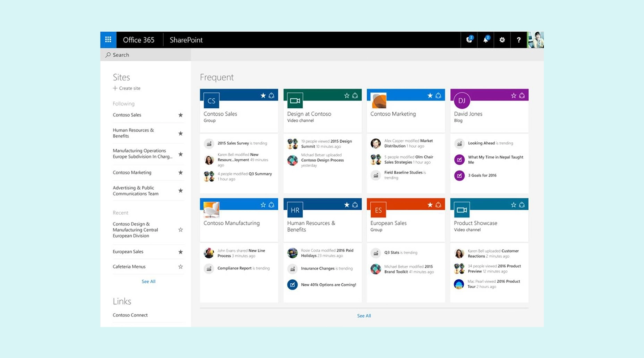Click the ES tile on European Sales card
The width and height of the screenshot is (644, 358).
pos(378,210)
